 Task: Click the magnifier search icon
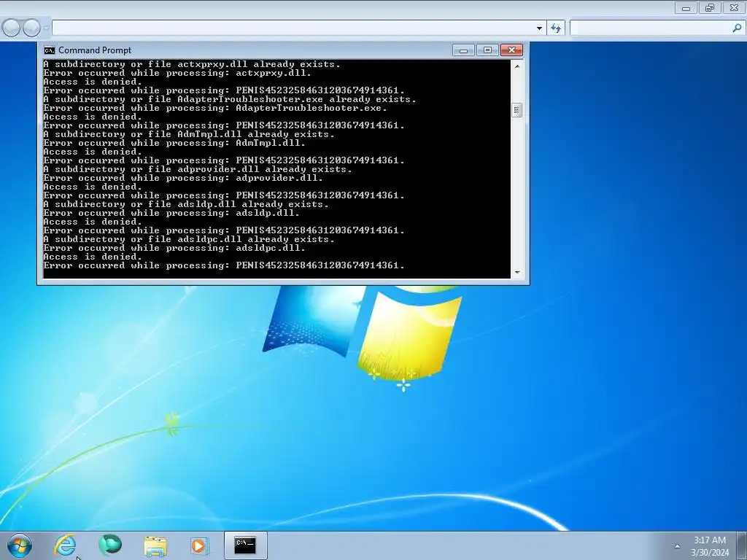click(x=737, y=28)
